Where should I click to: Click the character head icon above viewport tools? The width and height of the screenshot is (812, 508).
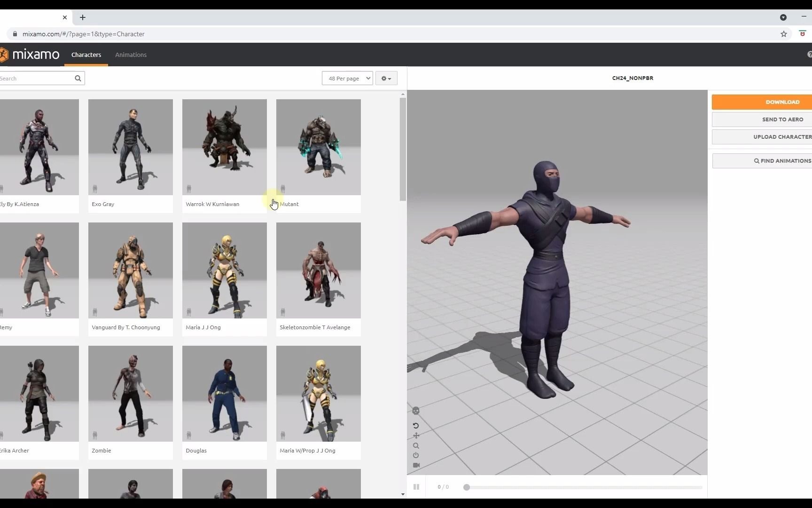[416, 411]
